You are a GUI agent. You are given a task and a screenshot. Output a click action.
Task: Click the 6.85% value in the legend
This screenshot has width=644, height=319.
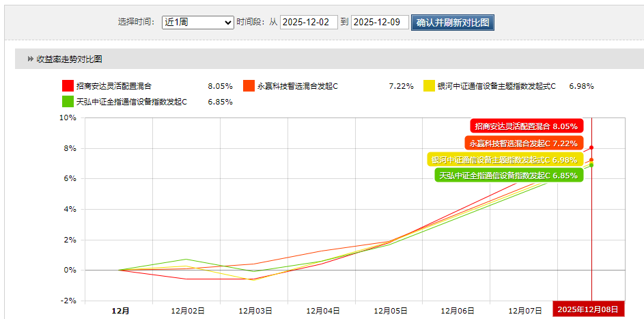[220, 102]
